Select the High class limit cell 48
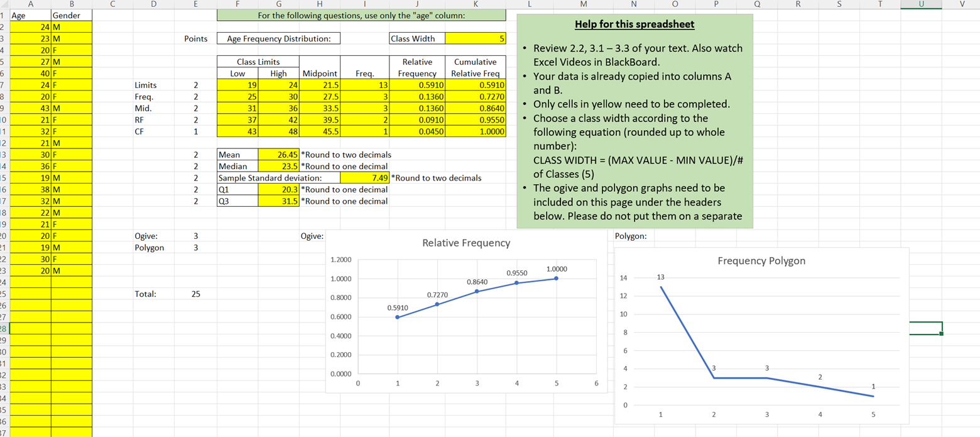Screen dimensions: 980x437 (278, 131)
